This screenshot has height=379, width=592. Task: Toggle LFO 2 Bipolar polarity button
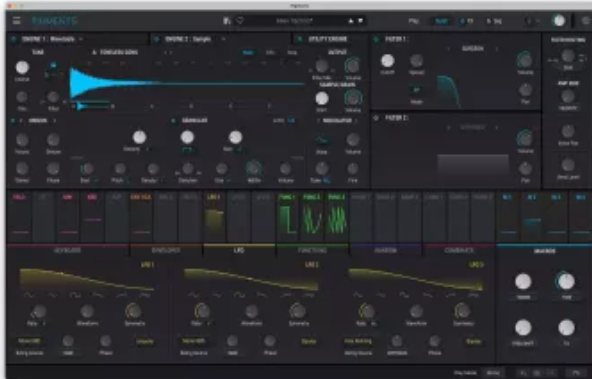[x=309, y=342]
